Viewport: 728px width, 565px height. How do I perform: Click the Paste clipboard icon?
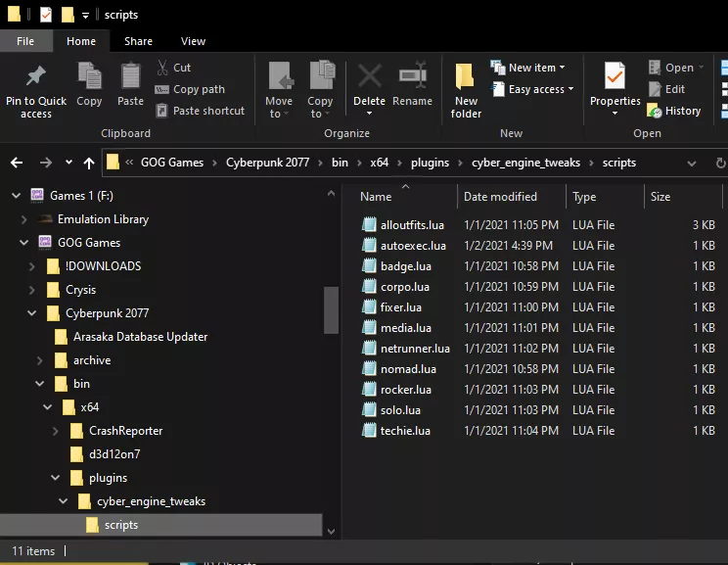pos(130,75)
